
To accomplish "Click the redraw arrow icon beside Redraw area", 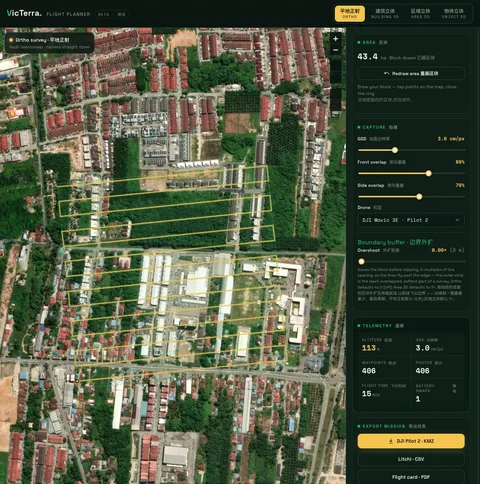I will pyautogui.click(x=386, y=73).
